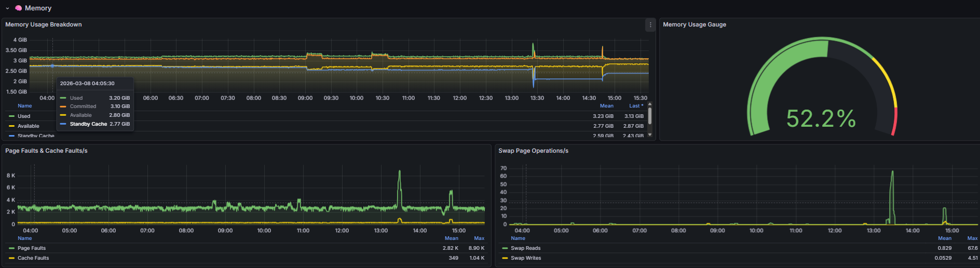
Task: Click the pink brain icon beside Memory
Action: coord(19,8)
